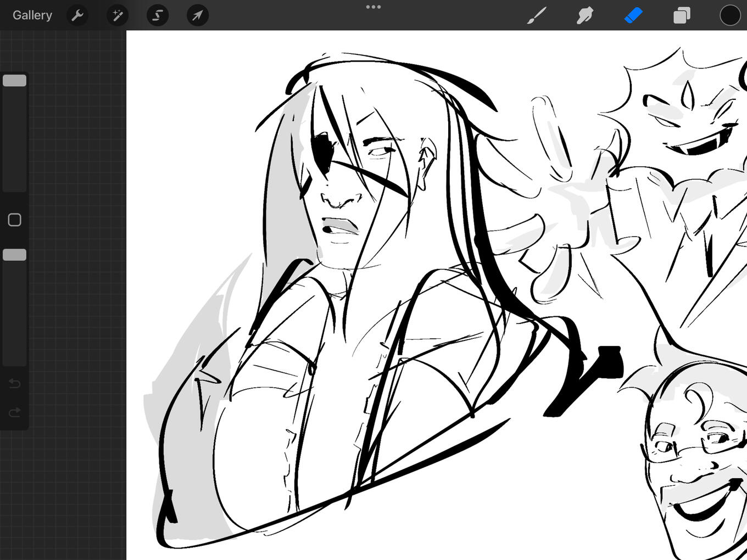
Task: Tap the highlighted blue Eraser tool
Action: pyautogui.click(x=633, y=15)
